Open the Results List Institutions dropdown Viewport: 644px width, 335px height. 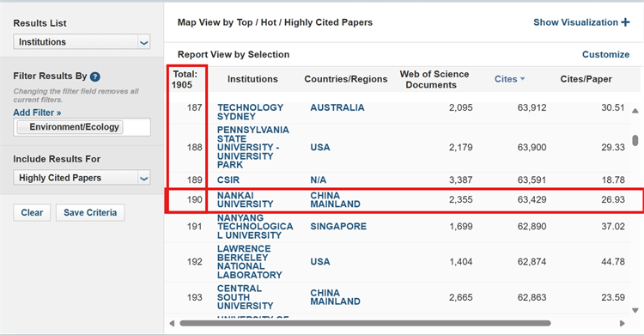pos(82,42)
